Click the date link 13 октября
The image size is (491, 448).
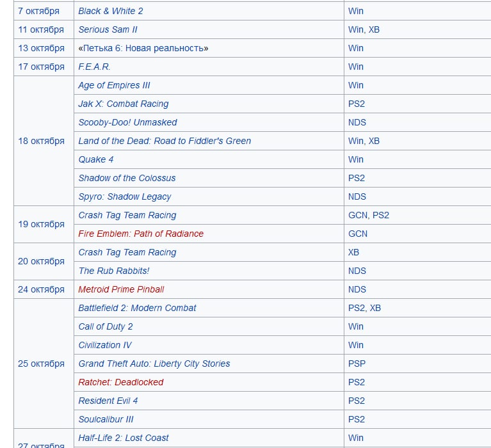(x=41, y=48)
